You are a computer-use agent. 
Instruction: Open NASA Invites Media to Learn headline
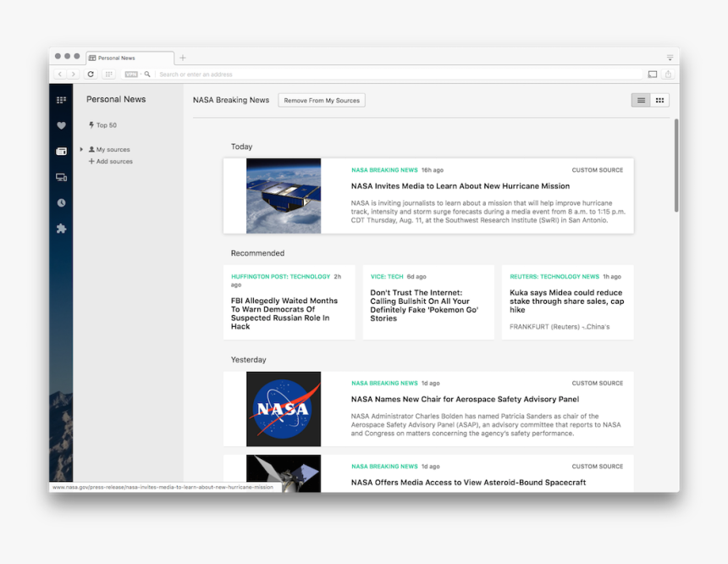tap(461, 185)
